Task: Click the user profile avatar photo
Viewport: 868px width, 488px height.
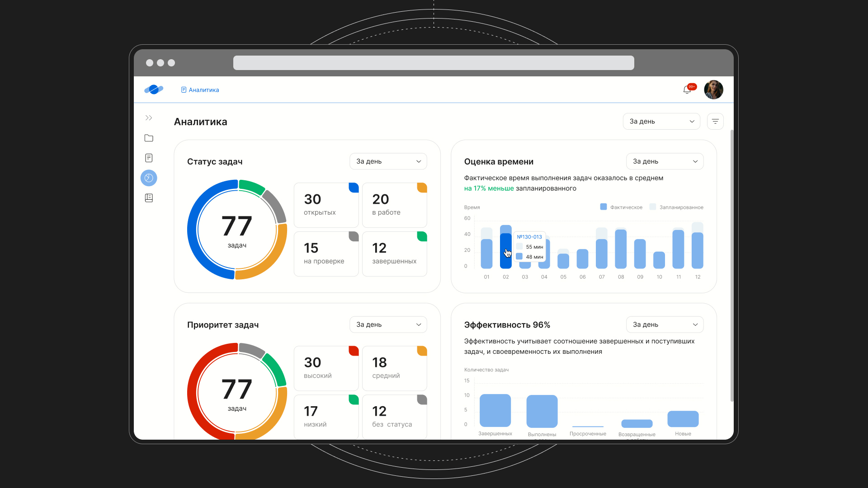Action: click(x=713, y=89)
